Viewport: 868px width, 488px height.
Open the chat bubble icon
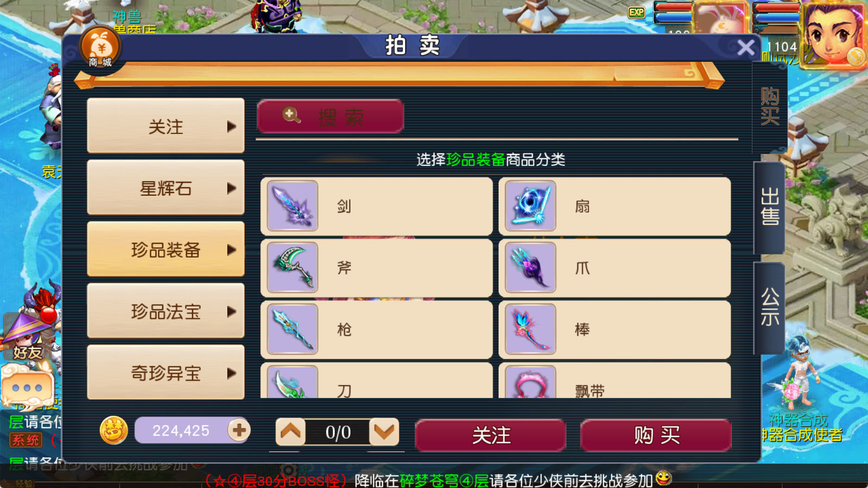click(27, 387)
